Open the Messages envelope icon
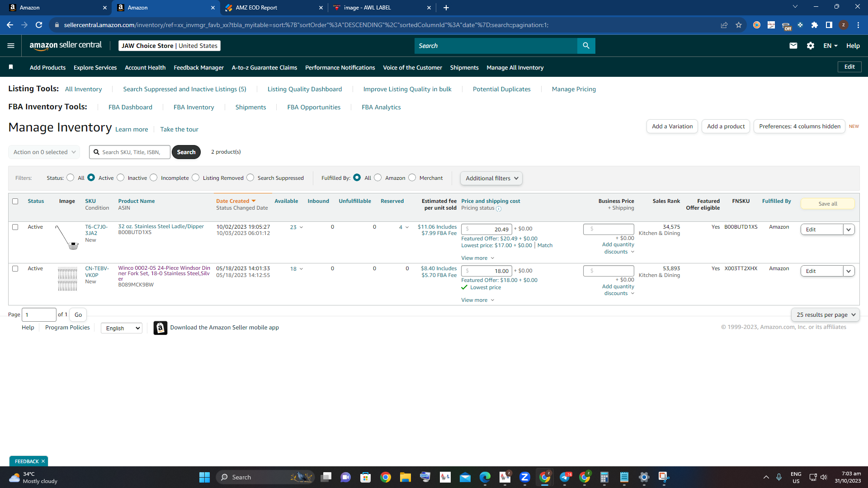The width and height of the screenshot is (868, 488). click(x=793, y=46)
